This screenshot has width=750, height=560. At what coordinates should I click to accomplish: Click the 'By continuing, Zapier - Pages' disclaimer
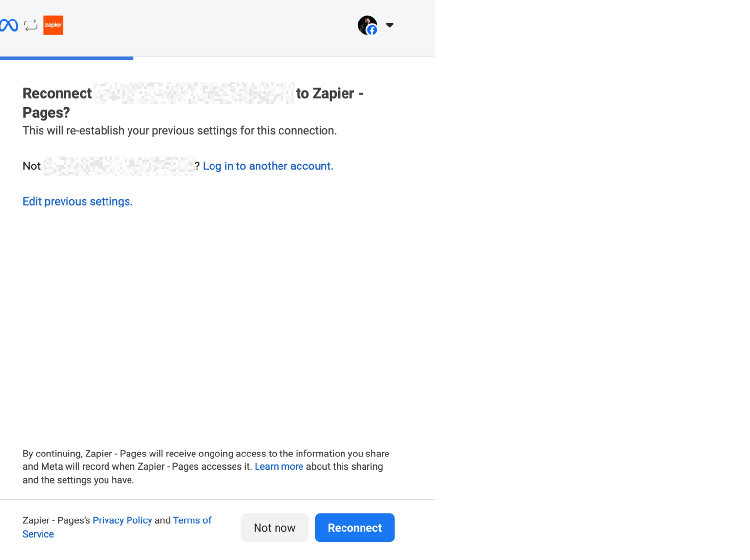point(206,466)
